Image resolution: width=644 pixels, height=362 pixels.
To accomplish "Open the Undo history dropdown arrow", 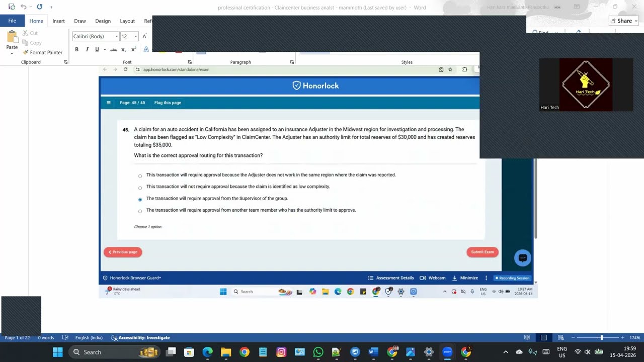I will coord(31,7).
